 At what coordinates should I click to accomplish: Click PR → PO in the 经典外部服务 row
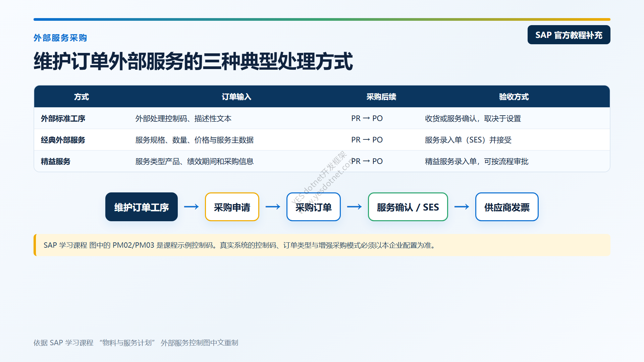(367, 140)
